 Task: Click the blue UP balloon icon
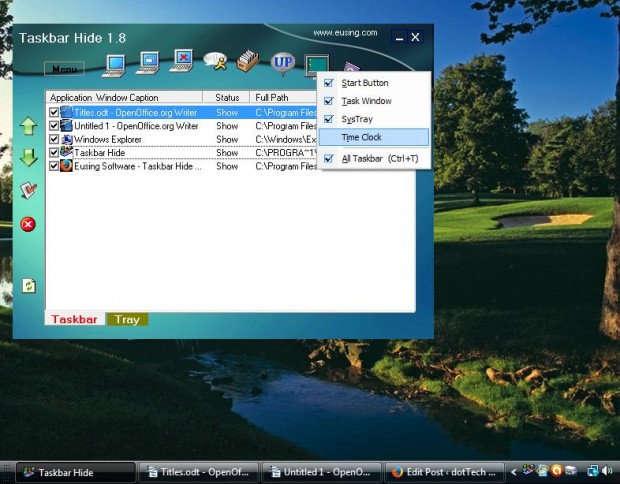point(283,63)
